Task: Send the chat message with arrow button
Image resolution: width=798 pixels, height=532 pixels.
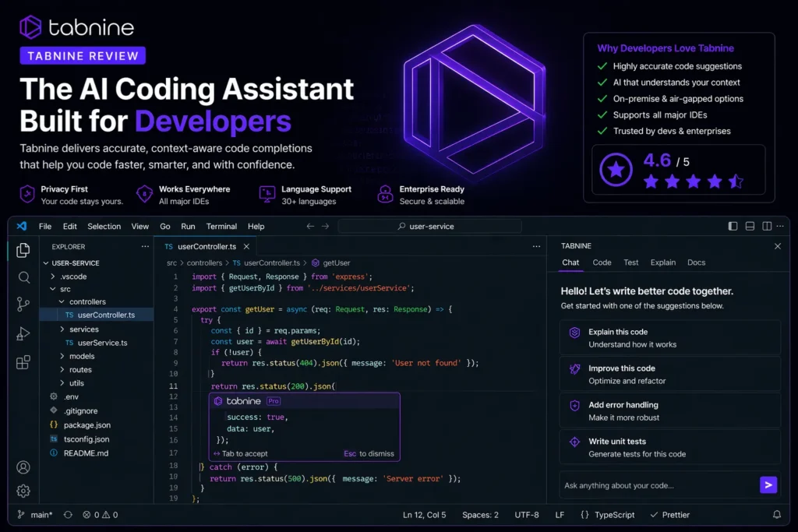Action: pos(768,484)
